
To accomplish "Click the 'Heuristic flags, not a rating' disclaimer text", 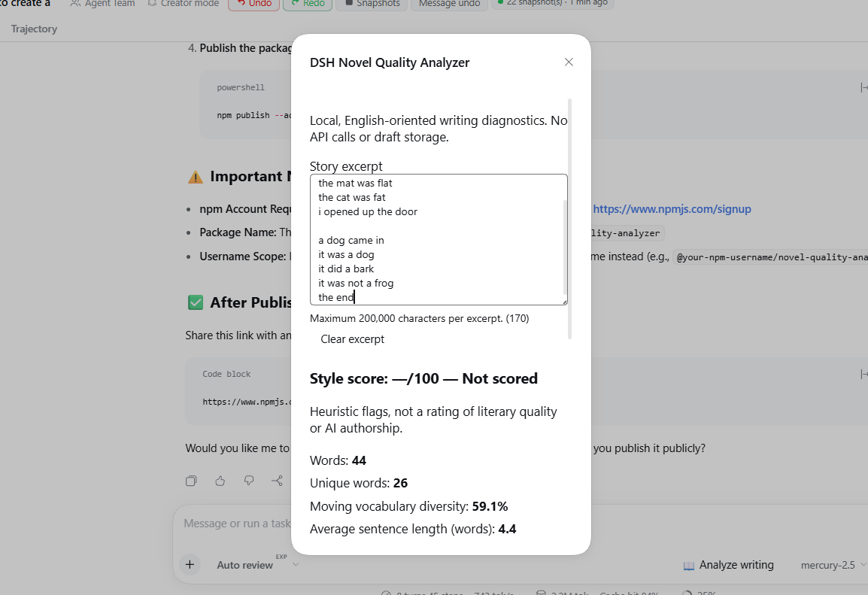I will click(433, 420).
